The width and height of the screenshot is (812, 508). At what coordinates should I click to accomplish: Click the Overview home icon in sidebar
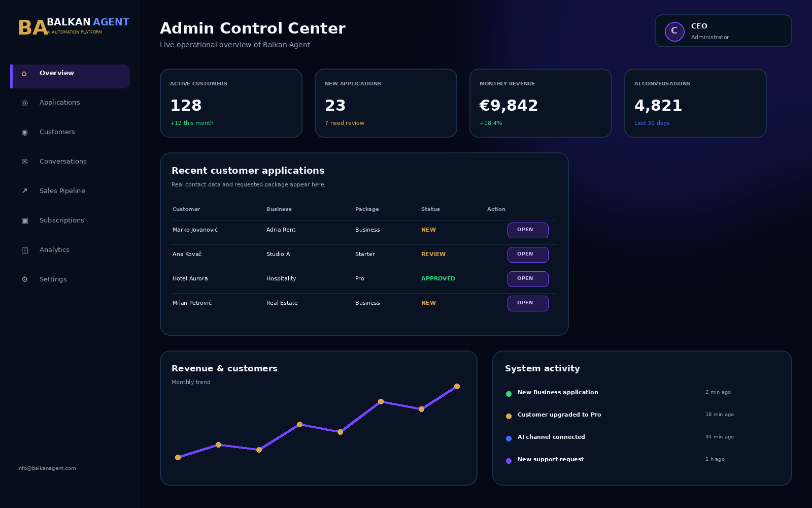coord(24,74)
